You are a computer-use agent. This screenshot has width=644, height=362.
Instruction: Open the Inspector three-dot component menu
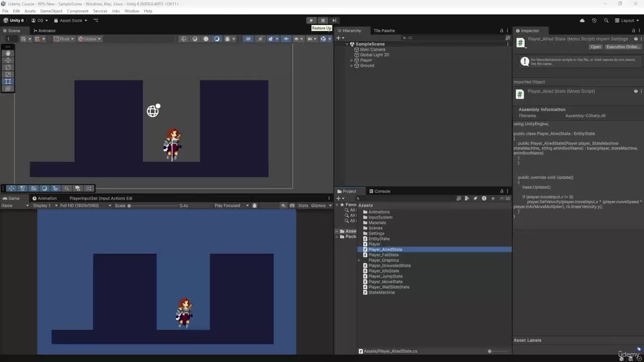point(640,39)
